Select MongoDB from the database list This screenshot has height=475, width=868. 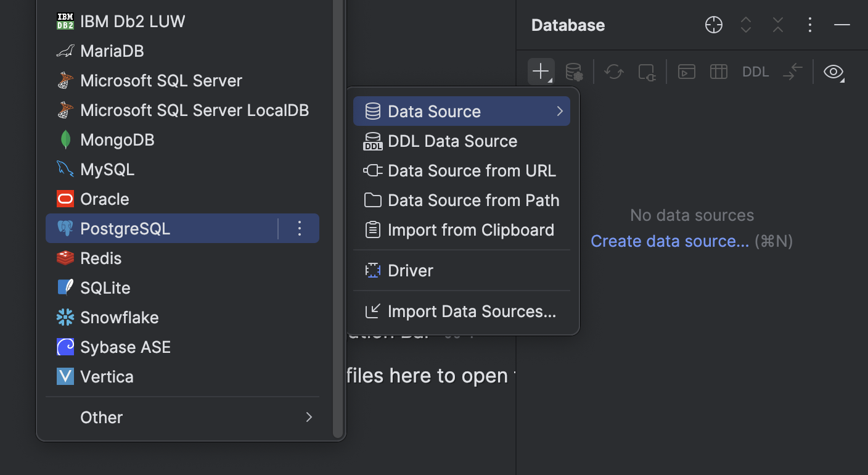(117, 139)
